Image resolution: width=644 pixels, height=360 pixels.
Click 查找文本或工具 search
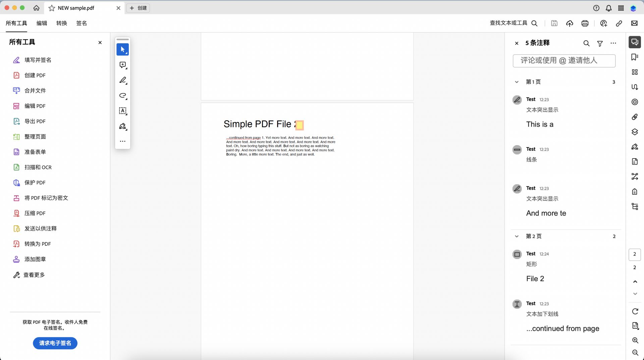[x=514, y=23]
